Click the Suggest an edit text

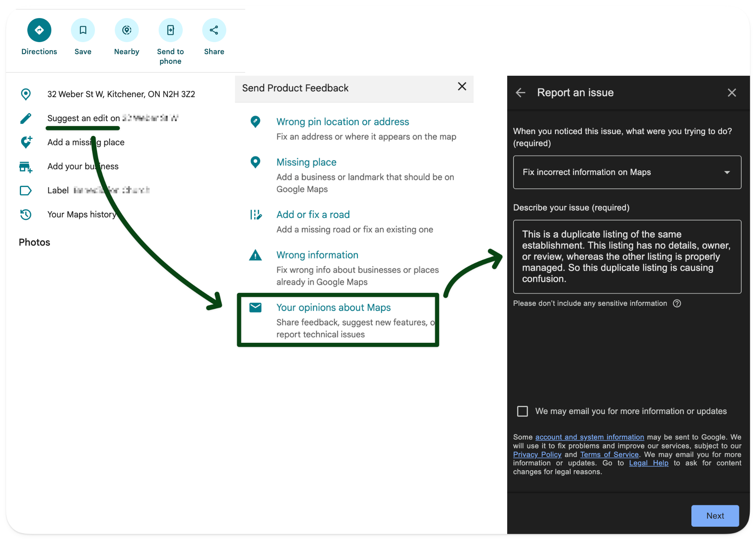83,118
